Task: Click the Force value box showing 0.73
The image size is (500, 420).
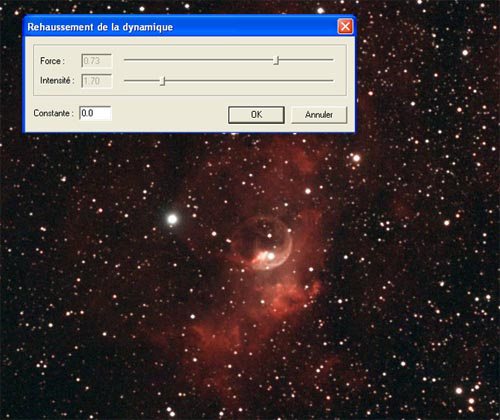Action: point(97,61)
